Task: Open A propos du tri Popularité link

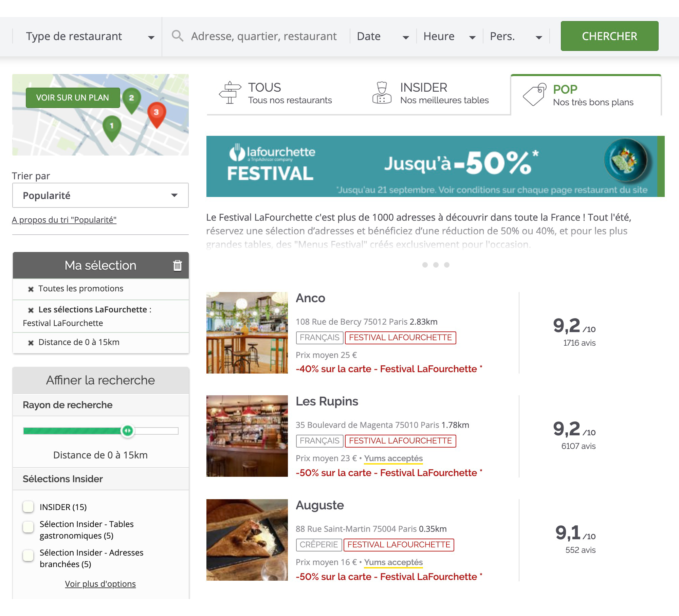Action: point(64,220)
